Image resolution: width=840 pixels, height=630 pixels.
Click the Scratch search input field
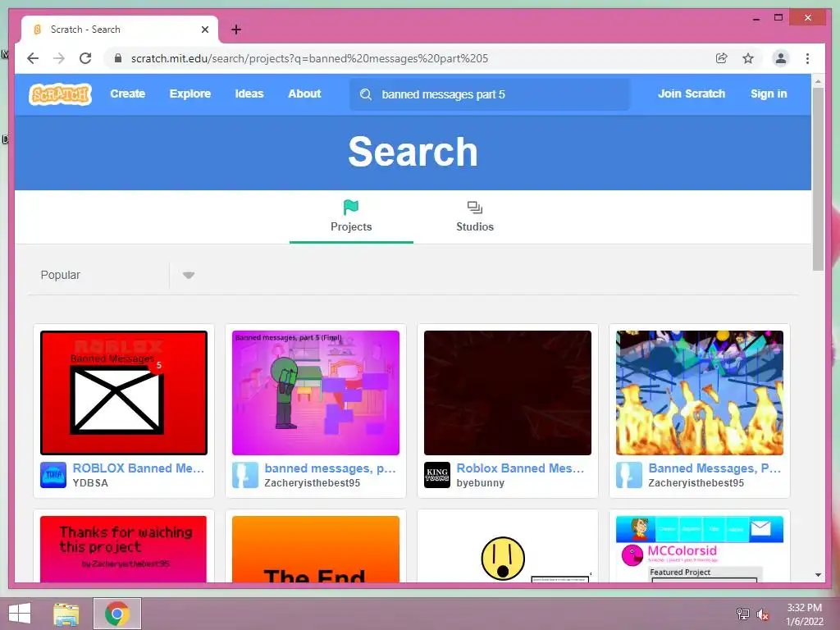pos(490,95)
